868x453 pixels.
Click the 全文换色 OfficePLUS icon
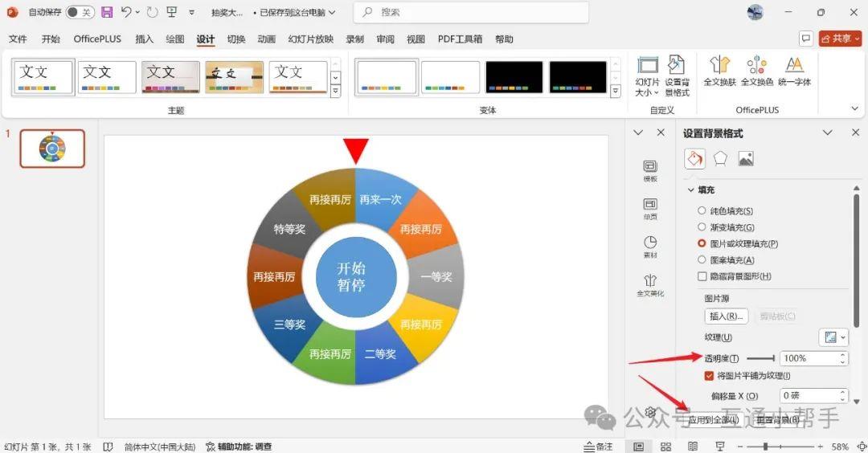point(757,71)
